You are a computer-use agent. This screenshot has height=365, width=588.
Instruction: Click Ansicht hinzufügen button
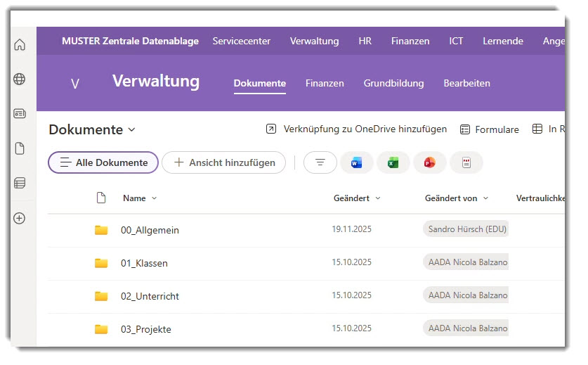[x=223, y=162]
